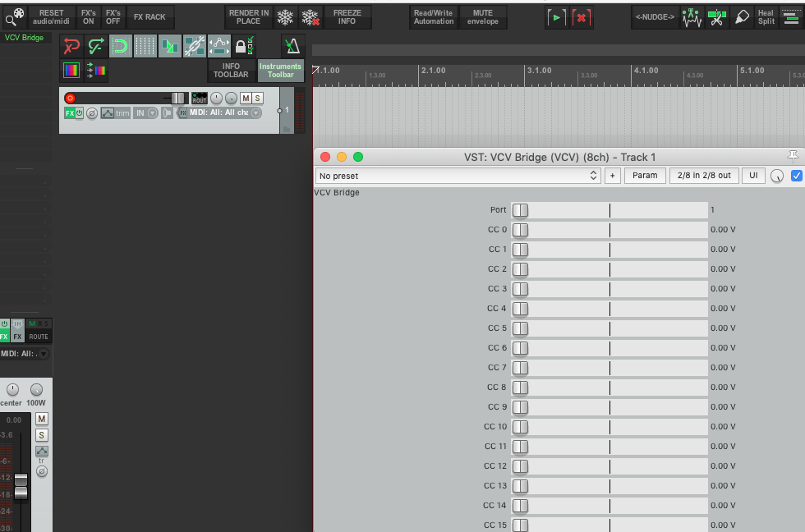Click the record monitoring speaker icon on Track 1

coord(167,112)
